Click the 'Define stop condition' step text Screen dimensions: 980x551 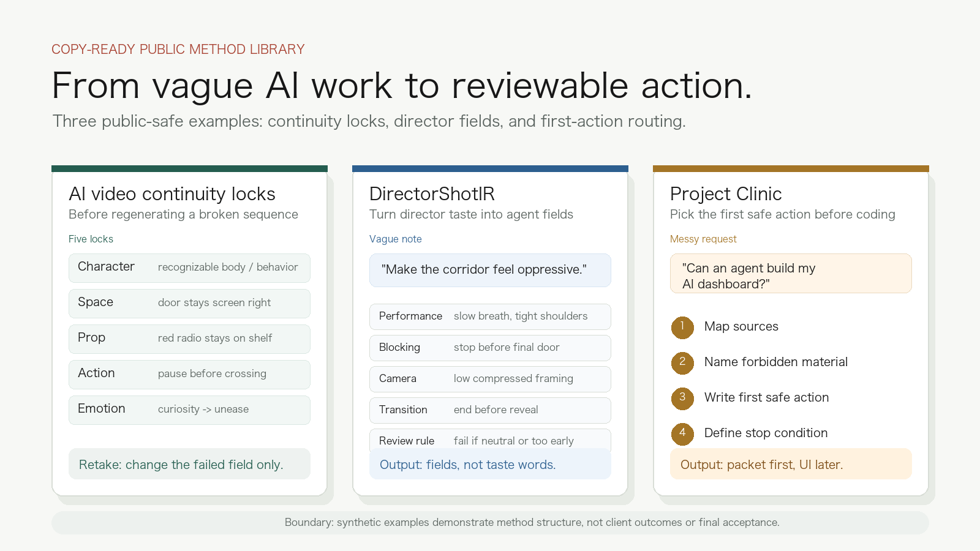pos(766,433)
